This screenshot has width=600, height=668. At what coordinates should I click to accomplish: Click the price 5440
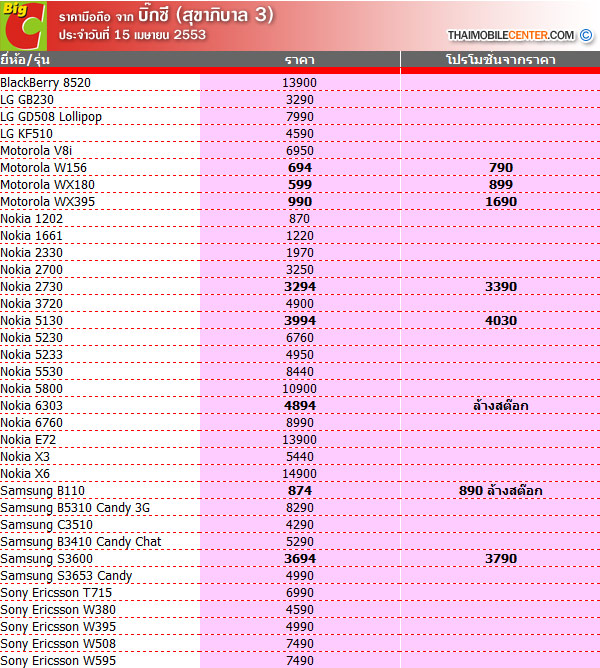300,458
